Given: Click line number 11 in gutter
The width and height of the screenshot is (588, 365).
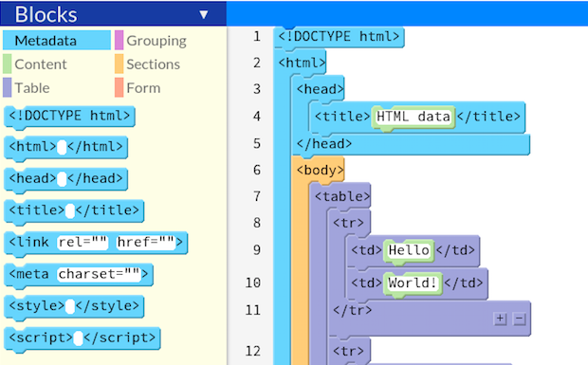Looking at the screenshot, I should (253, 310).
